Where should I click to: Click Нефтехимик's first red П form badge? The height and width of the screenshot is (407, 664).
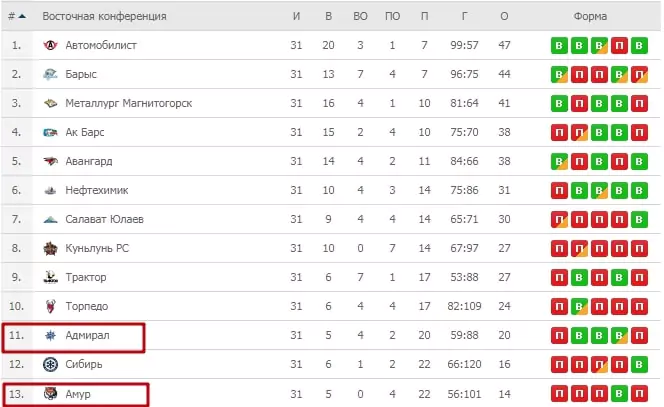pos(559,190)
